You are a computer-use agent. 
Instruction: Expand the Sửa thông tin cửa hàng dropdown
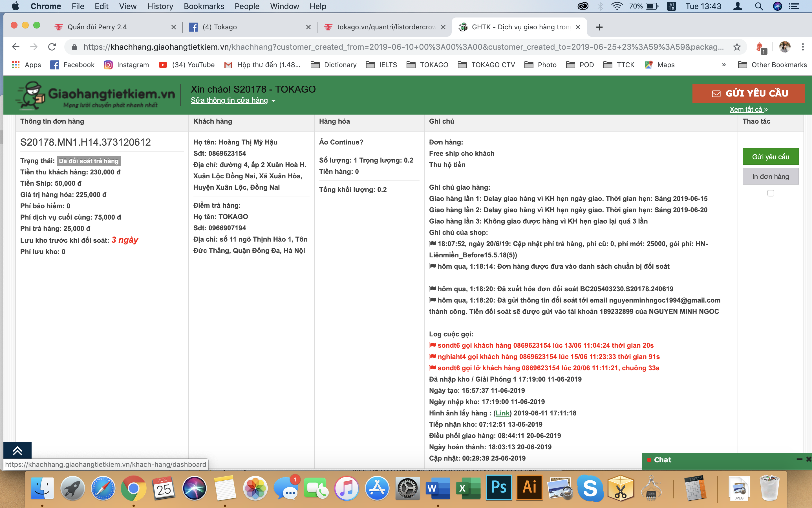pos(273,101)
